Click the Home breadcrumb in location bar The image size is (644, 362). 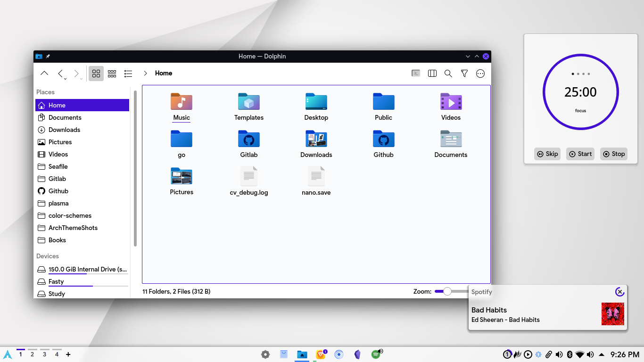164,74
